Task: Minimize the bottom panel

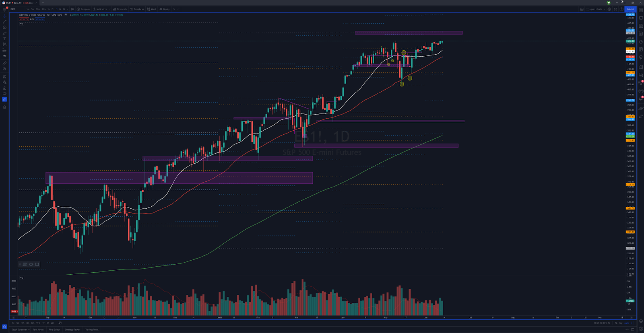Action: click(627, 329)
